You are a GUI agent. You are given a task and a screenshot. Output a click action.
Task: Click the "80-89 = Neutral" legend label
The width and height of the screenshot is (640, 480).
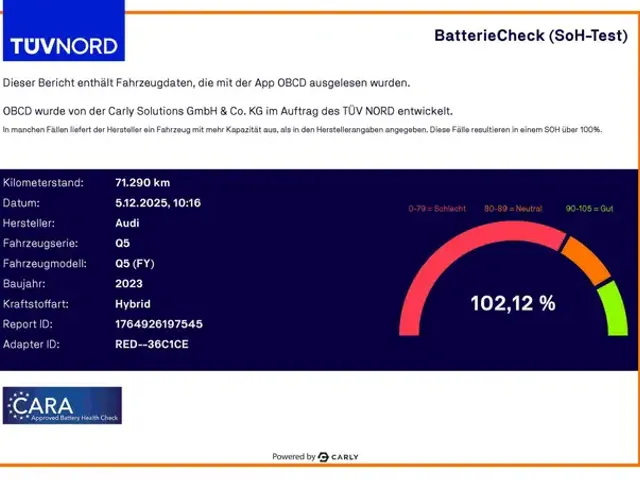pyautogui.click(x=513, y=208)
